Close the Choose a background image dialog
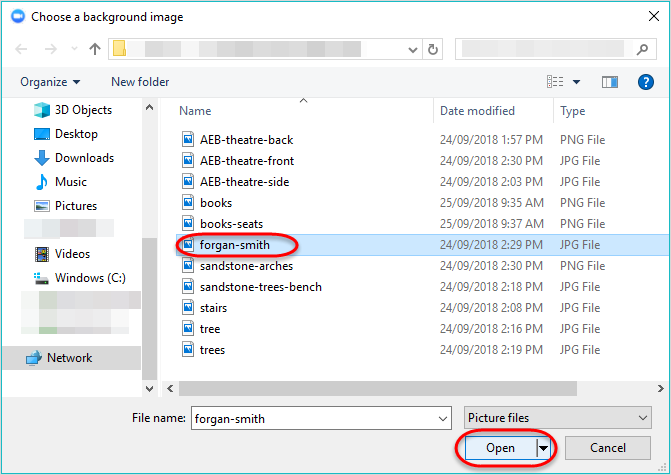671x475 pixels. coord(653,17)
